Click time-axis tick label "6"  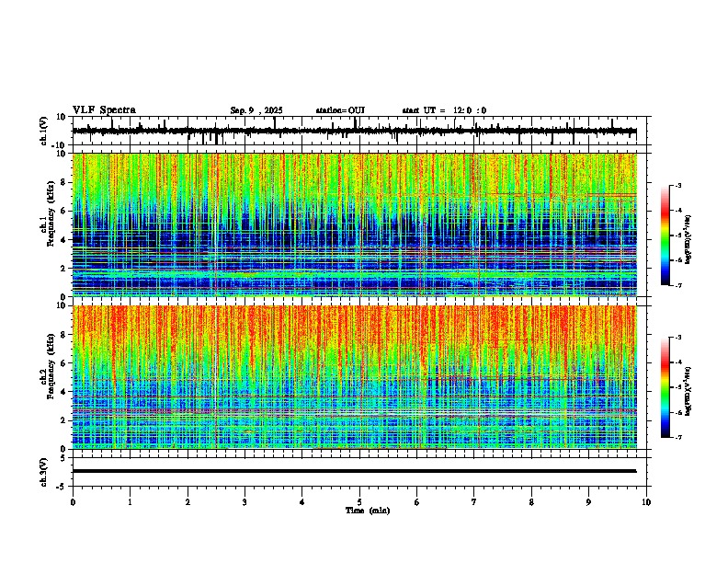[x=417, y=502]
